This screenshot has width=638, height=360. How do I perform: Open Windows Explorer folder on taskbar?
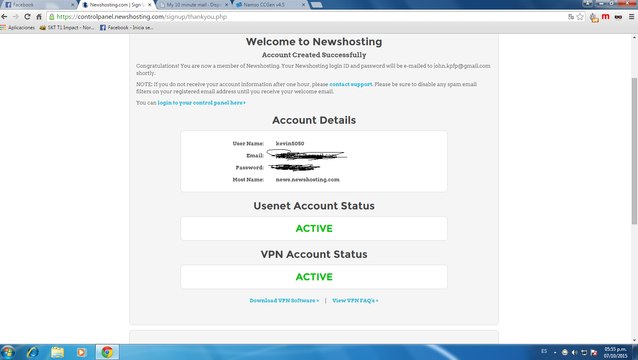coord(57,352)
